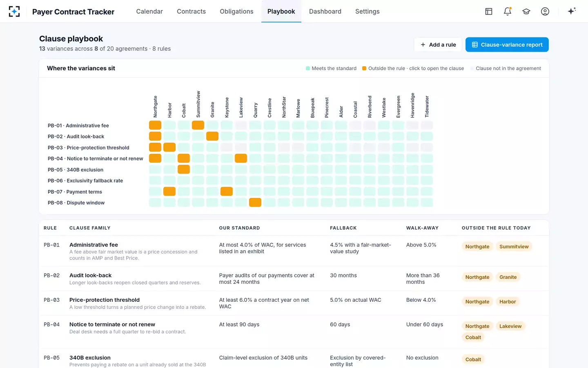
Task: Select 'Price-protection threshold' clause title in table
Action: [105, 300]
